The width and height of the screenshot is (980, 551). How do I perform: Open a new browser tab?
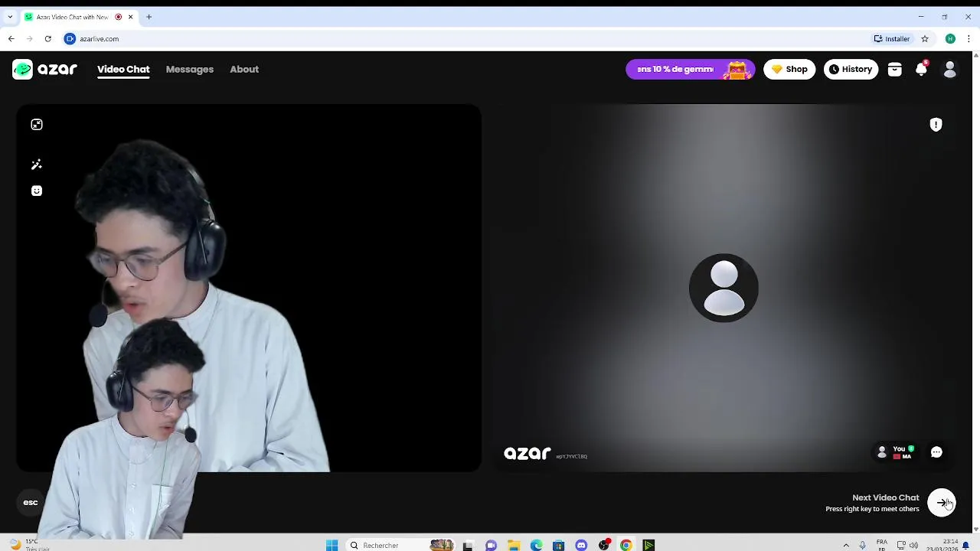[149, 17]
